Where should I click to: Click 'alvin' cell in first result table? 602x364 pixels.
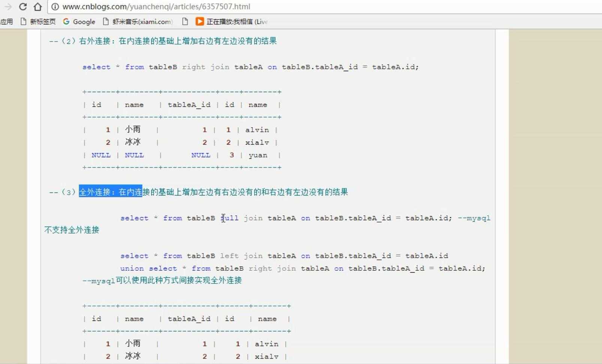(x=257, y=130)
